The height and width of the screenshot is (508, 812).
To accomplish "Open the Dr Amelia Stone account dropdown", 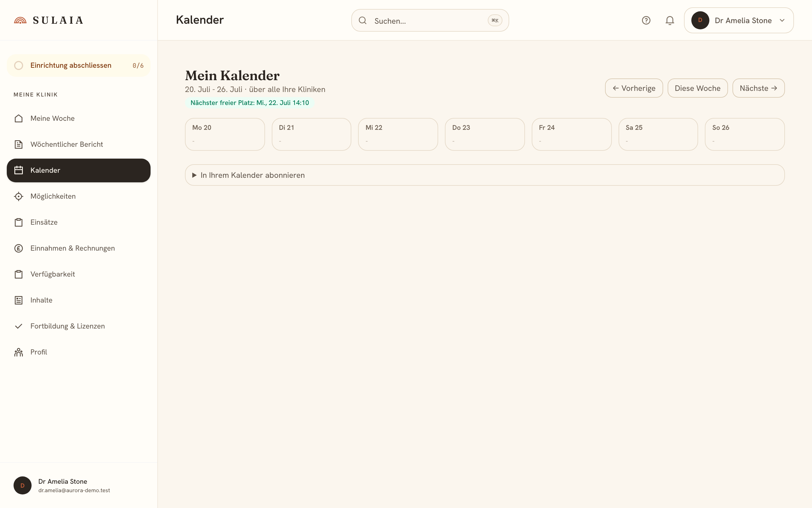I will pos(738,21).
